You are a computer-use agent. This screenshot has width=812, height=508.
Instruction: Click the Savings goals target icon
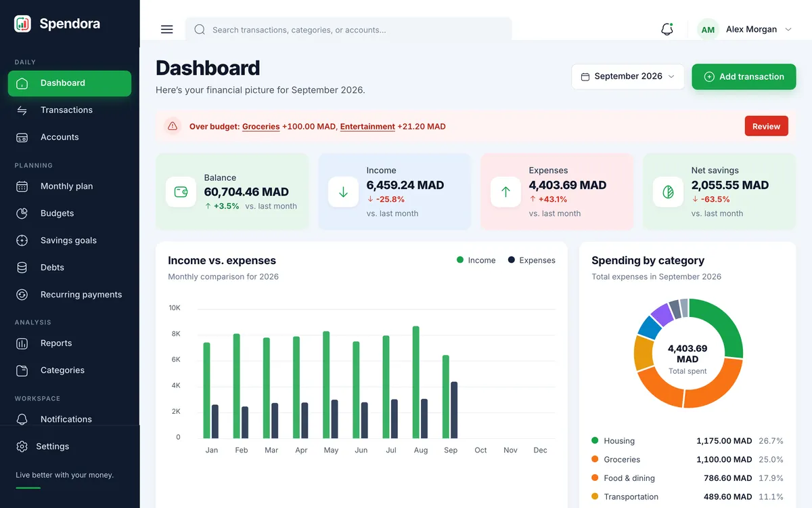(22, 240)
